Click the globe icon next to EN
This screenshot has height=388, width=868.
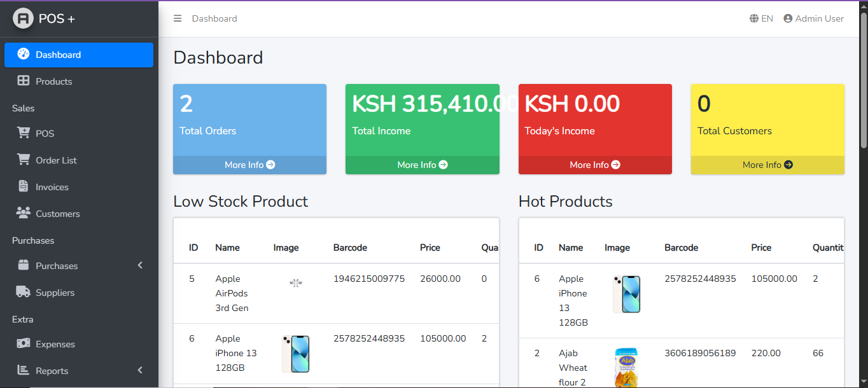753,18
